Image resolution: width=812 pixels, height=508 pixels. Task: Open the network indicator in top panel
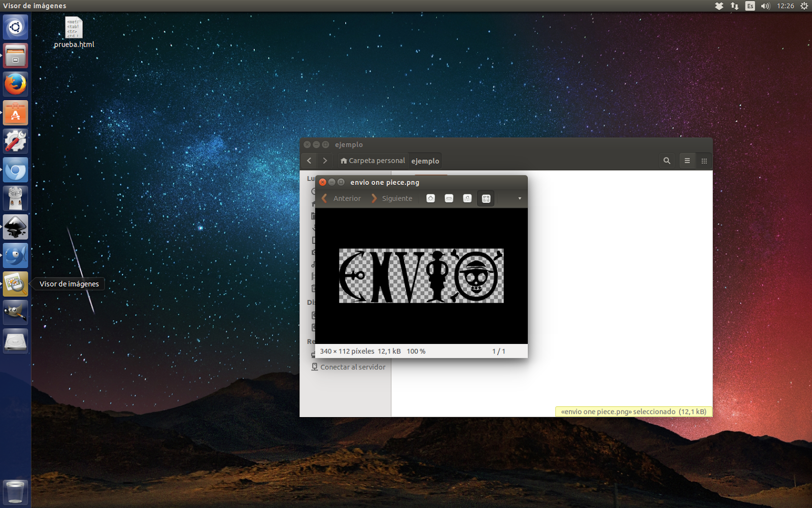[734, 6]
